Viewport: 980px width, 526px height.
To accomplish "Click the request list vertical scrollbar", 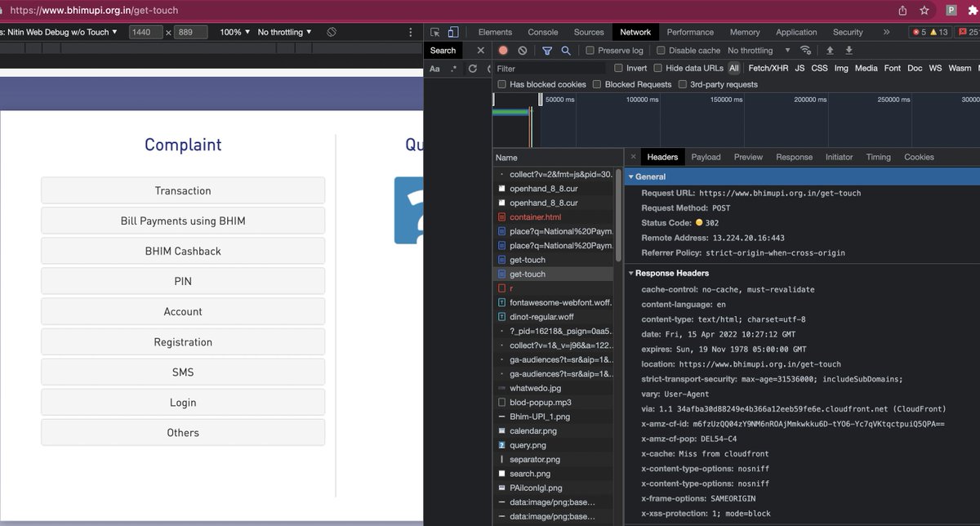I will coord(619,214).
